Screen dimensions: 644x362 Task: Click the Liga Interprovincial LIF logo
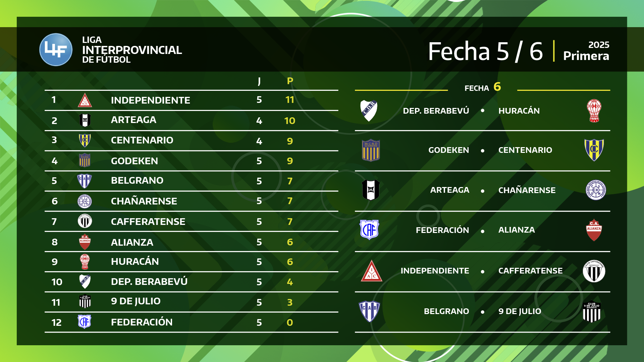pyautogui.click(x=56, y=50)
